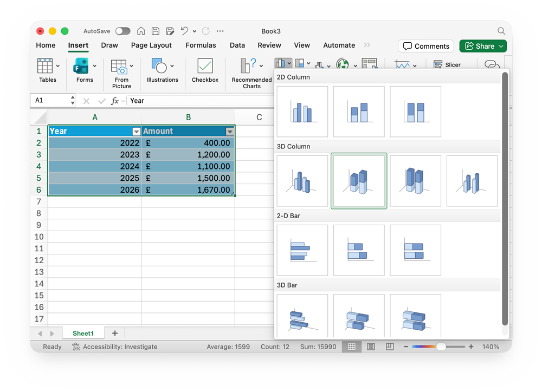The height and width of the screenshot is (392, 542).
Task: Select Normal view button in status bar
Action: click(352, 347)
